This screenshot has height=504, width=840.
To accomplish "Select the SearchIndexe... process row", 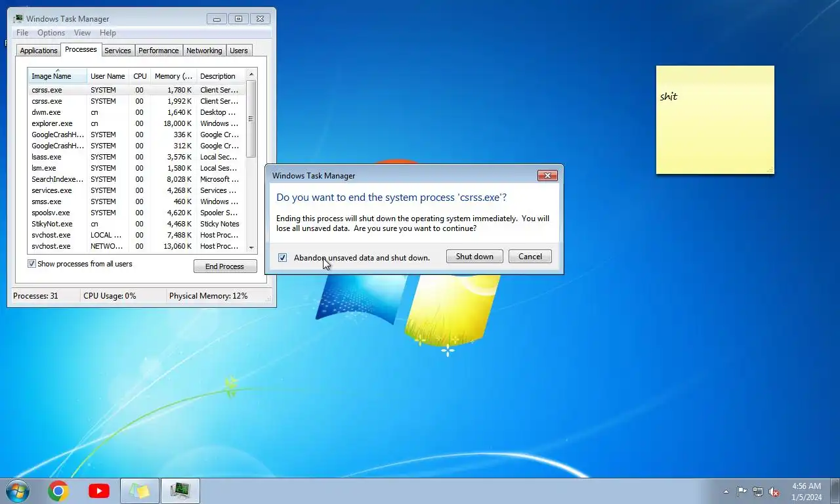I will click(136, 179).
